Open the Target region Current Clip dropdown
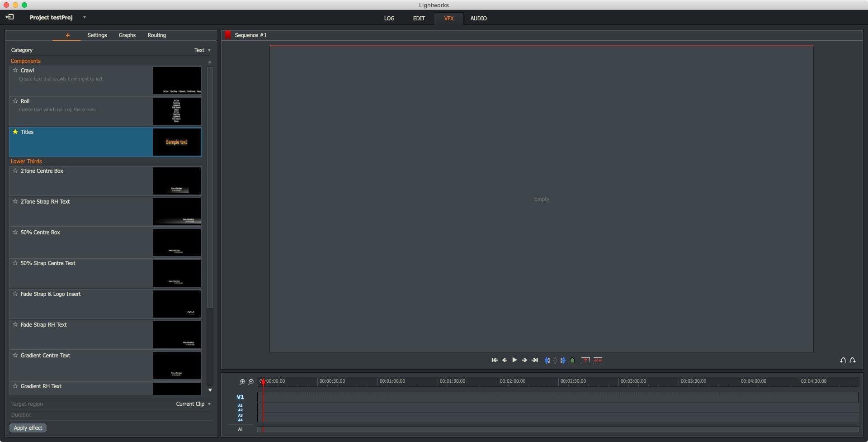Viewport: 868px width, 442px height. tap(193, 404)
